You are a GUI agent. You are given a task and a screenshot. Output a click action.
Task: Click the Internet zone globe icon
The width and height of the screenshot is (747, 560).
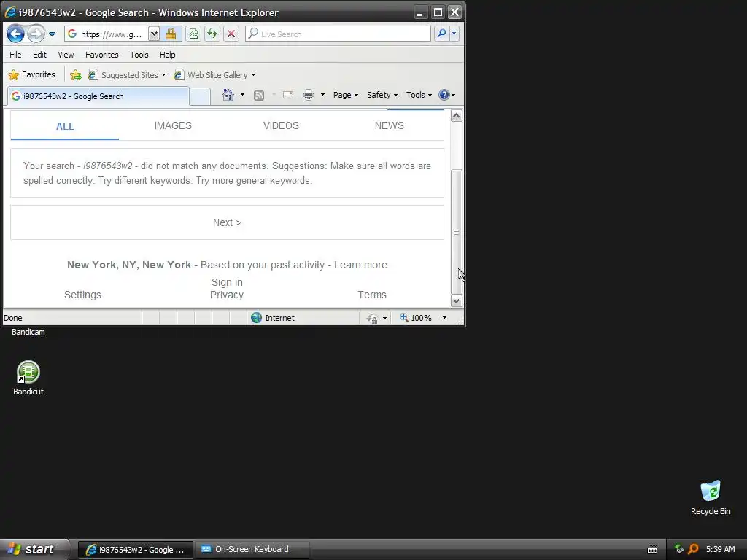[256, 318]
